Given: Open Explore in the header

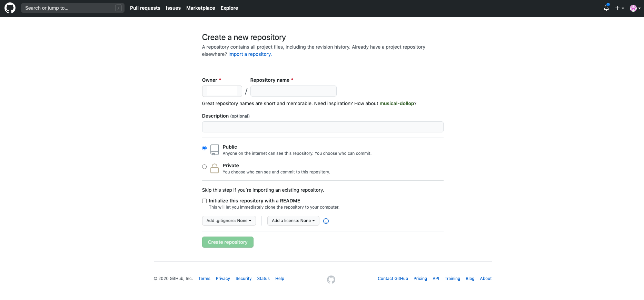Looking at the screenshot, I should click(x=229, y=8).
